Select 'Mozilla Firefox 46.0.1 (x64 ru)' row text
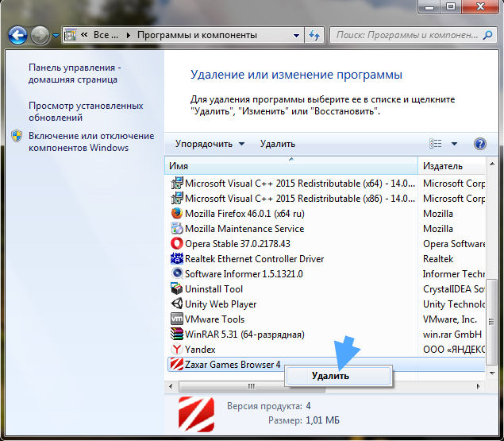Viewport: 504px width, 441px height. [x=244, y=214]
